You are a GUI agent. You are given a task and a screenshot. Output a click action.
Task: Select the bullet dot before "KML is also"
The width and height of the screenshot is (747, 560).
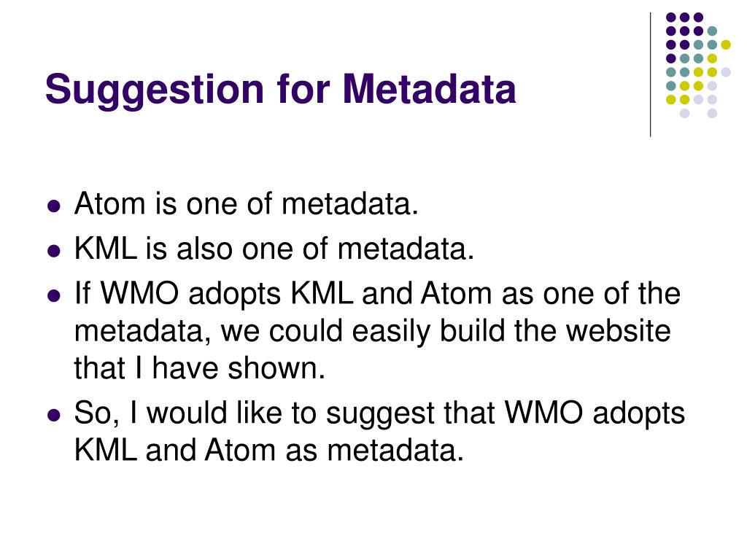pyautogui.click(x=54, y=252)
